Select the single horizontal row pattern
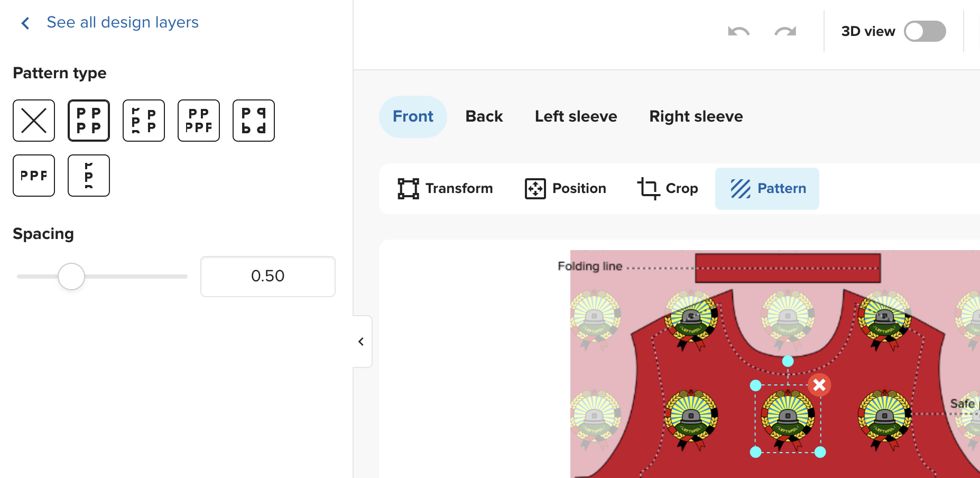980x478 pixels. 34,176
